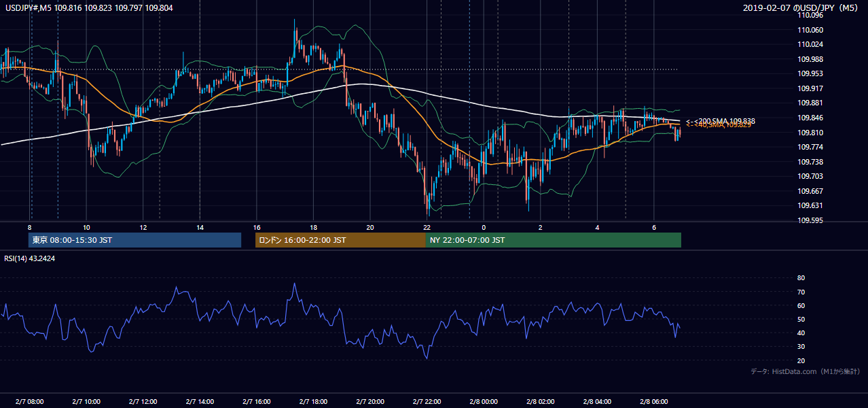The image size is (868, 408).
Task: Click RSI scale value 80
Action: (801, 278)
